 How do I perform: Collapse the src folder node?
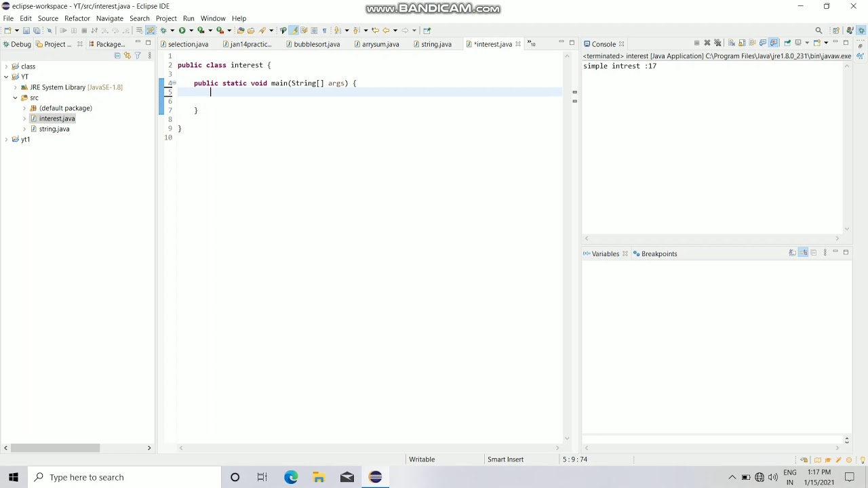(x=16, y=98)
